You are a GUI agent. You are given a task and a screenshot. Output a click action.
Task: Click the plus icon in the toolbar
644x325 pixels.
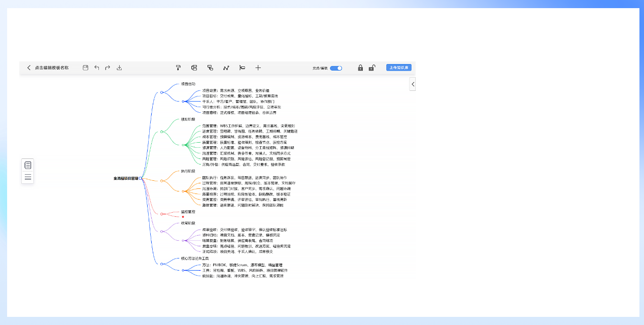tap(258, 68)
